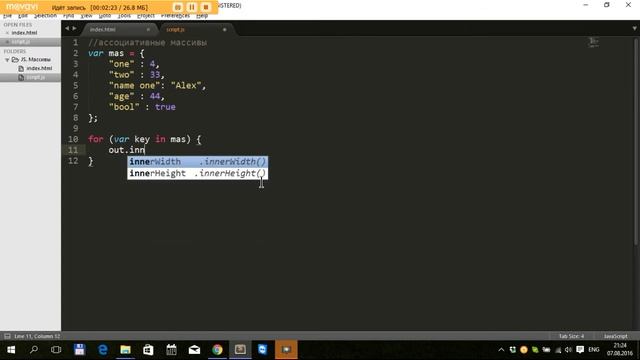Show hidden system tray icons
The height and width of the screenshot is (360, 640).
[501, 350]
